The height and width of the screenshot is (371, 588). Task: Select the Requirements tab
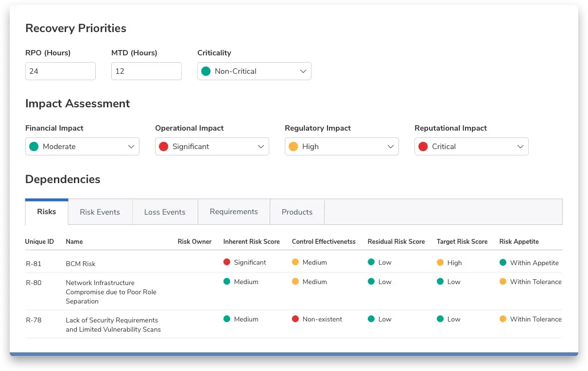coord(234,212)
